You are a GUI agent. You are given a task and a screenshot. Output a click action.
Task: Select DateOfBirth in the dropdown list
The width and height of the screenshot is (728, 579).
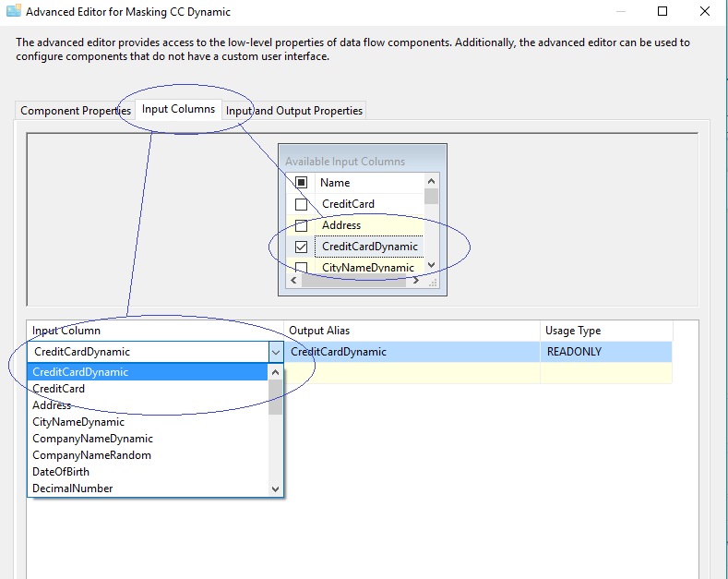148,472
